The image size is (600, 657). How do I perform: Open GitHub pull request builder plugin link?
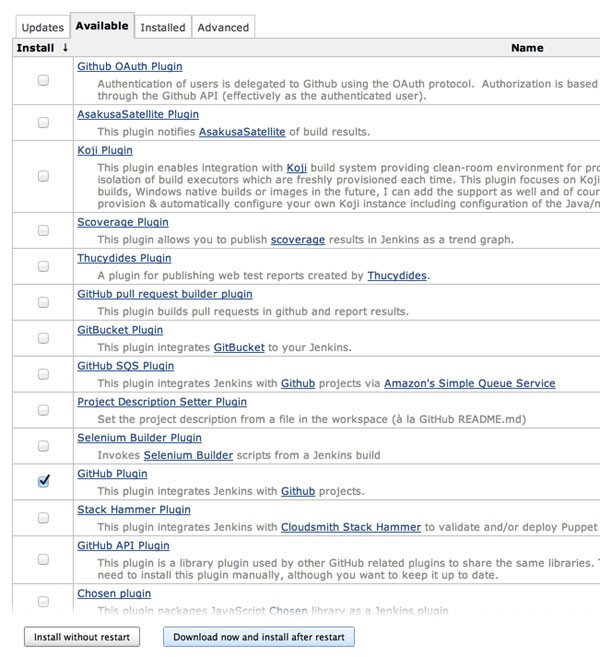[x=165, y=294]
